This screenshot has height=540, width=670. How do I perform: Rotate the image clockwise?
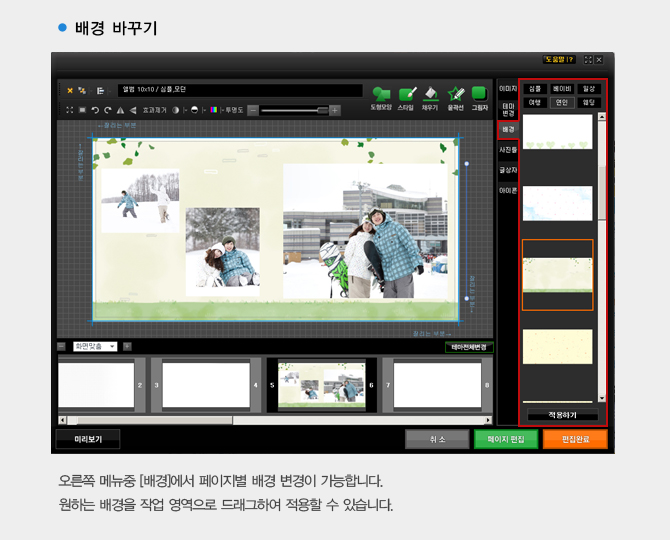(108, 110)
